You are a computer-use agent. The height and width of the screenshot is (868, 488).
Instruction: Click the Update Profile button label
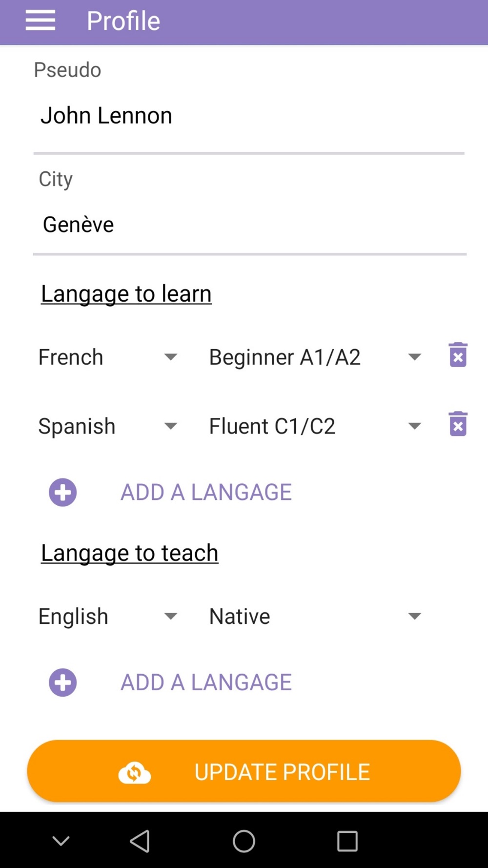coord(282,772)
